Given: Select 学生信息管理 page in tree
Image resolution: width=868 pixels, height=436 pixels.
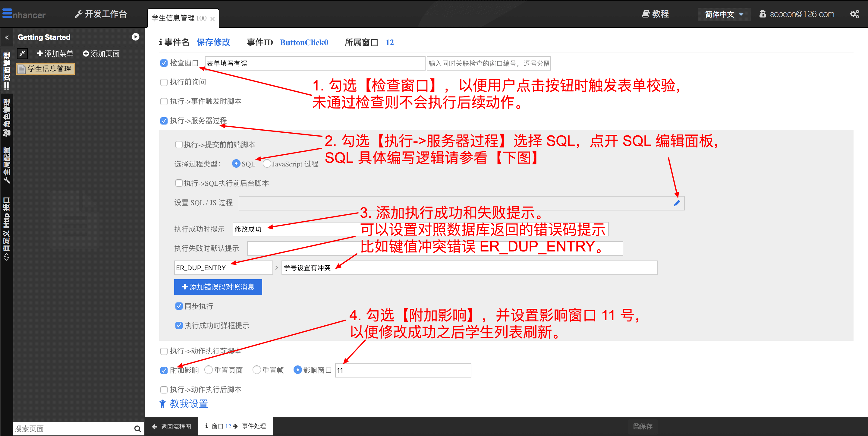Looking at the screenshot, I should pos(46,69).
